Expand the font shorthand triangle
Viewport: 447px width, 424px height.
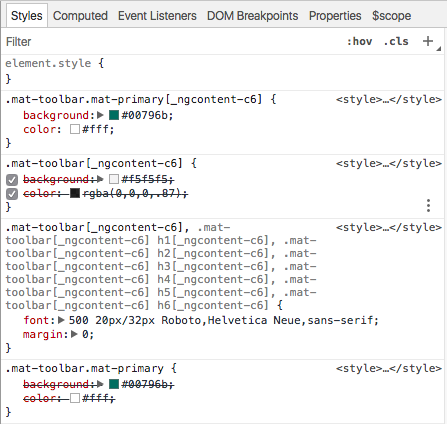coord(61,320)
